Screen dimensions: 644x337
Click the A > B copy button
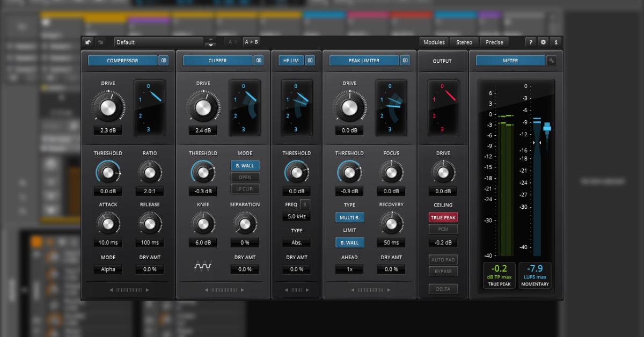coord(251,42)
